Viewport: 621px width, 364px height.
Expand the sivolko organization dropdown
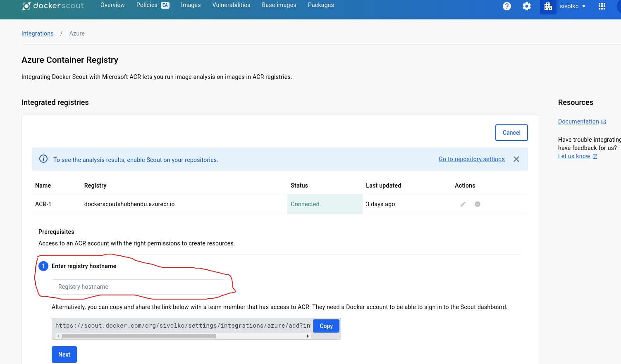[x=573, y=6]
